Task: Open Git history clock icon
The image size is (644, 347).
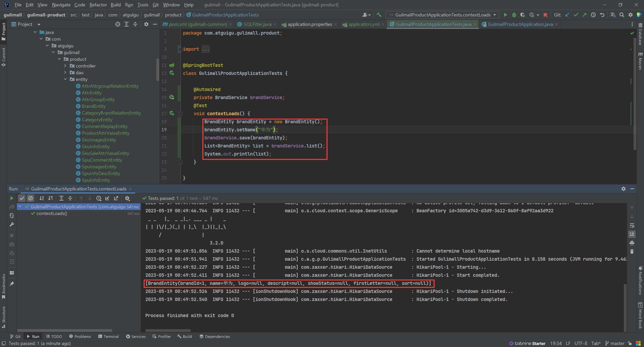Action: tap(593, 15)
